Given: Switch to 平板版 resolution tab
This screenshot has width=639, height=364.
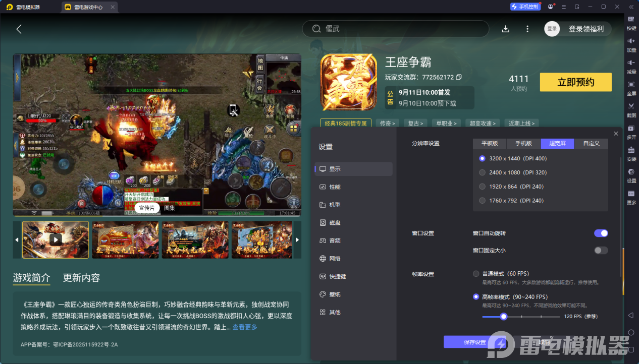Looking at the screenshot, I should (490, 144).
